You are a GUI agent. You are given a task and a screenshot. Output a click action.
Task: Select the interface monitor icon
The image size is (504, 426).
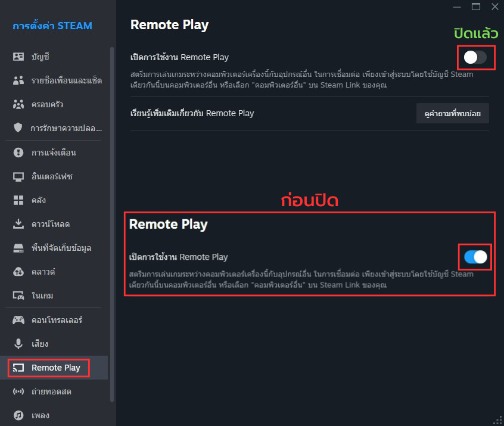pos(18,176)
